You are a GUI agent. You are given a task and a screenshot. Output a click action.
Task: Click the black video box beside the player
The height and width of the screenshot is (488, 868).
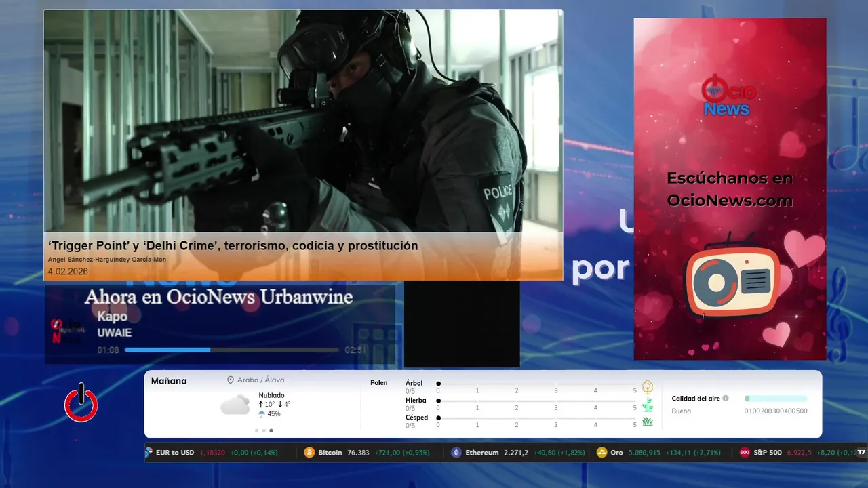point(462,324)
